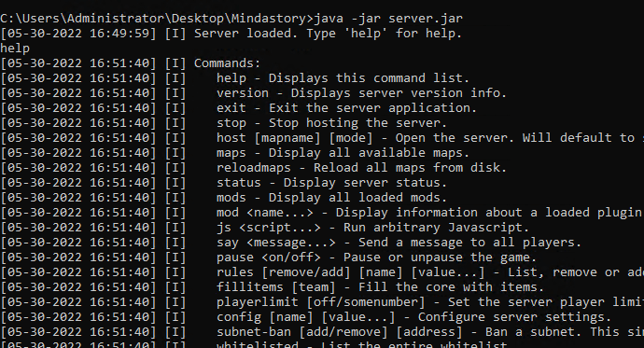Click 'status - Display server status.'

pyautogui.click(x=331, y=183)
